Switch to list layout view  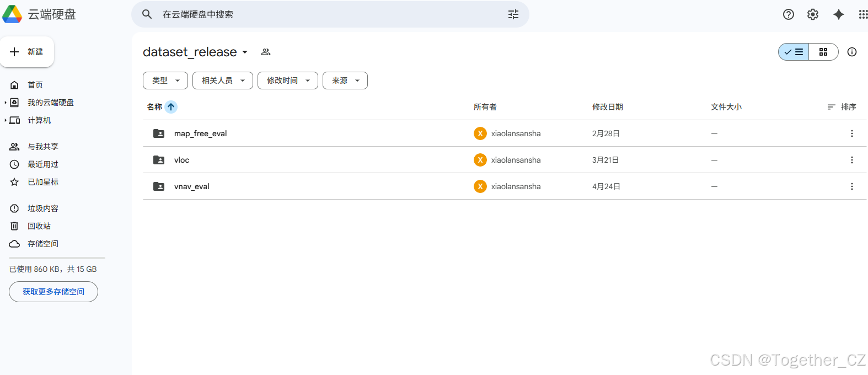coord(794,52)
